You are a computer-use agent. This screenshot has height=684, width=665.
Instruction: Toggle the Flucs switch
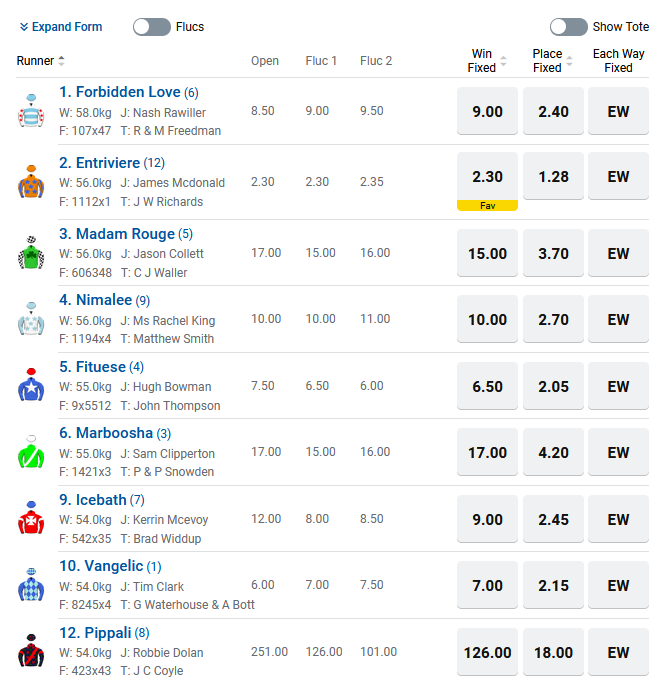152,27
